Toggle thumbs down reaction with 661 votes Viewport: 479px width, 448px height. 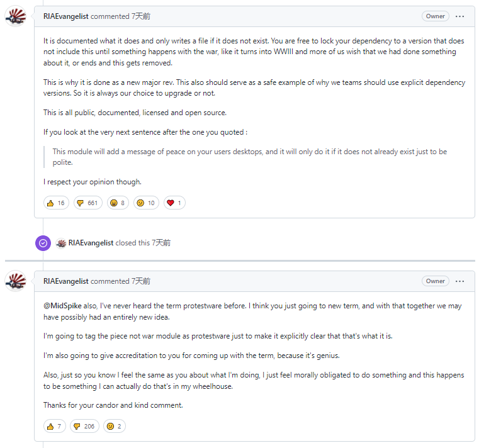point(87,203)
